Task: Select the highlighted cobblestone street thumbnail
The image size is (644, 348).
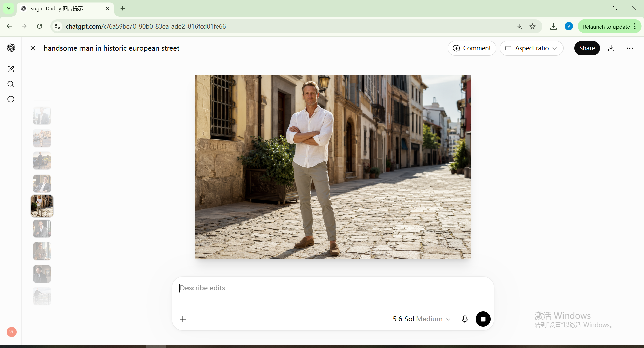Action: [42, 206]
